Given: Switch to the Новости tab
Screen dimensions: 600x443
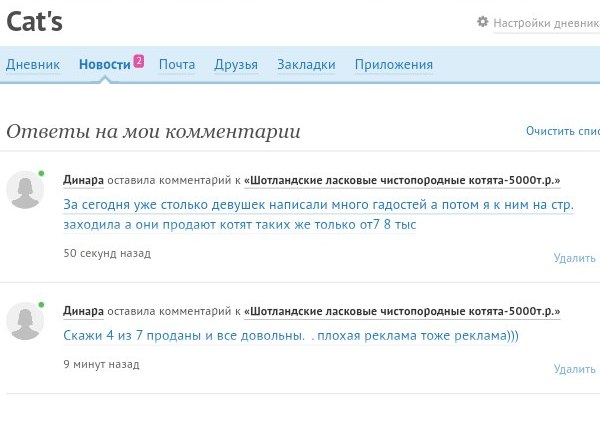Looking at the screenshot, I should point(105,65).
